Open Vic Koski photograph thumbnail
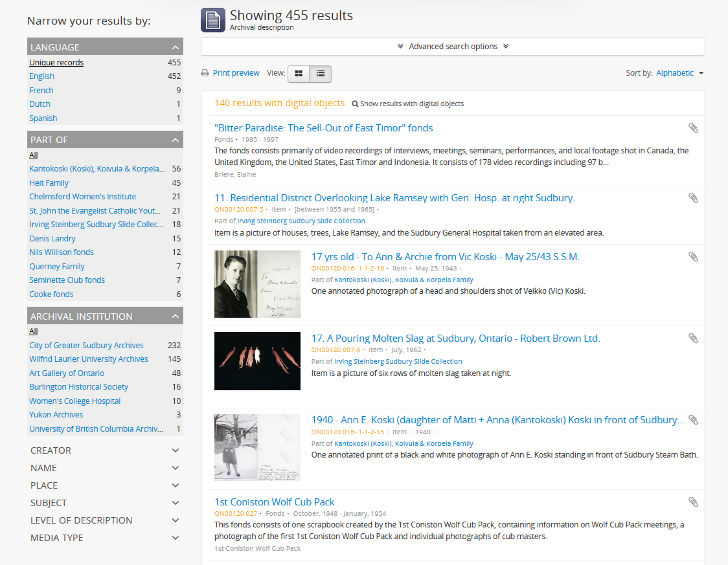Screen dimensions: 728x565 tap(257, 284)
